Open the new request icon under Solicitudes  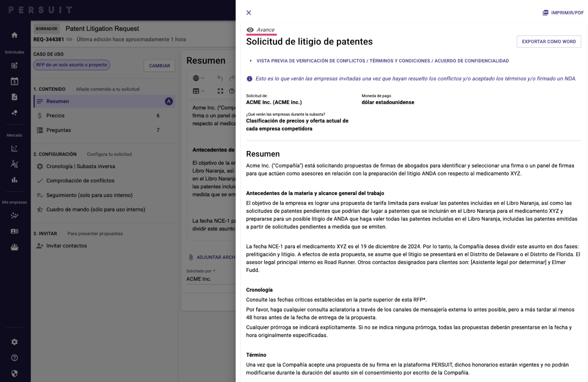[14, 65]
